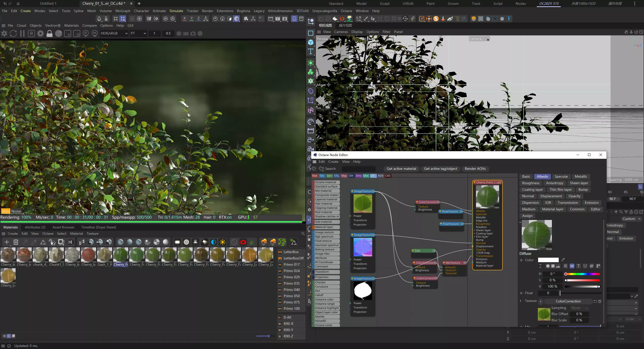Expand the Texture parameter disclosure arrow
The width and height of the screenshot is (644, 349).
click(x=520, y=301)
